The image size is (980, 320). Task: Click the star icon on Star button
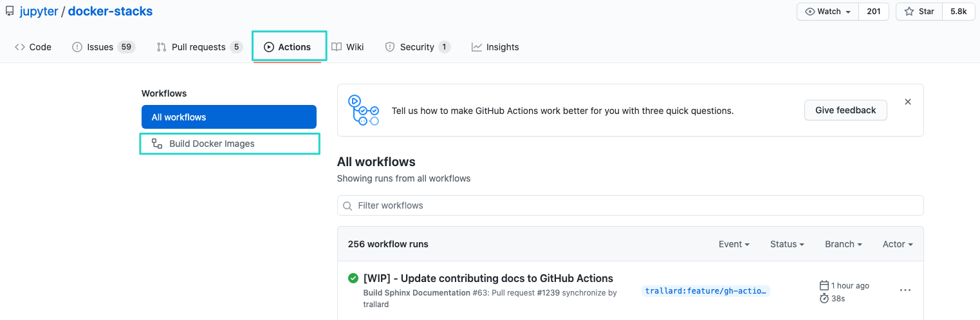point(909,12)
